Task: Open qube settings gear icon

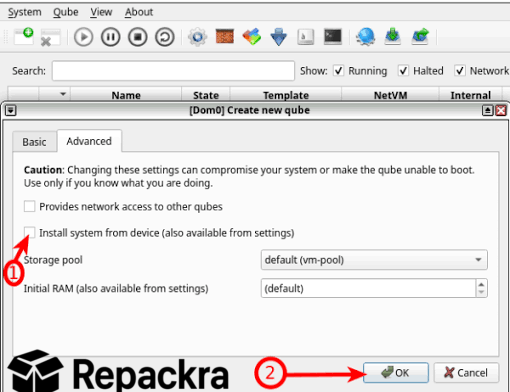Action: point(197,37)
